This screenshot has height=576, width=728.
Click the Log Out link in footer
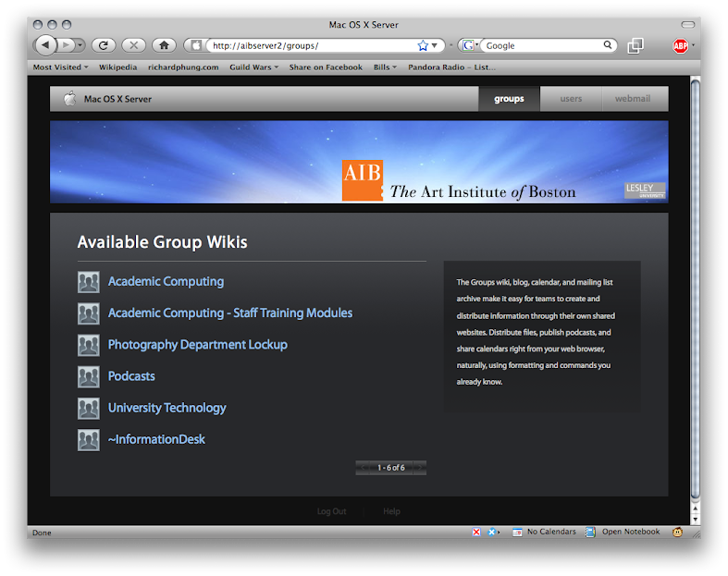point(331,511)
